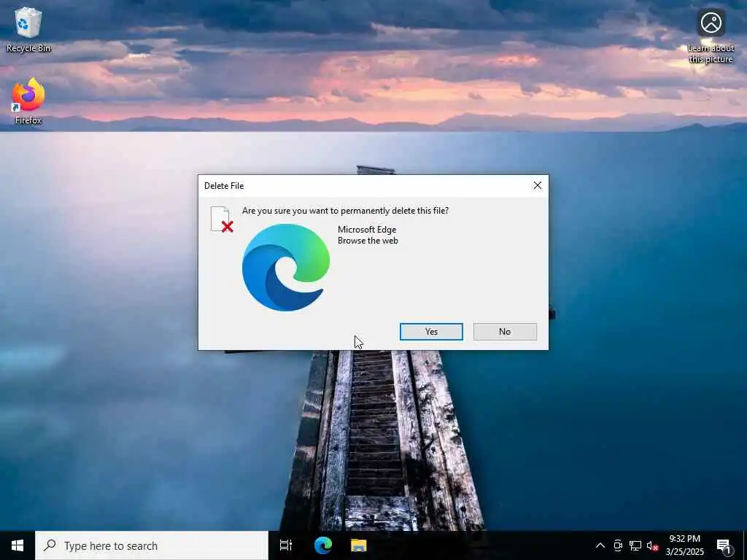Open the network status tray icon
The height and width of the screenshot is (560, 747).
coord(635,545)
